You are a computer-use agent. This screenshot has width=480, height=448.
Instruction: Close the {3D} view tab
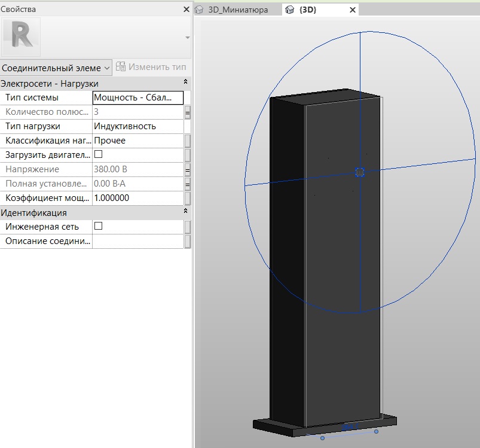tap(352, 10)
